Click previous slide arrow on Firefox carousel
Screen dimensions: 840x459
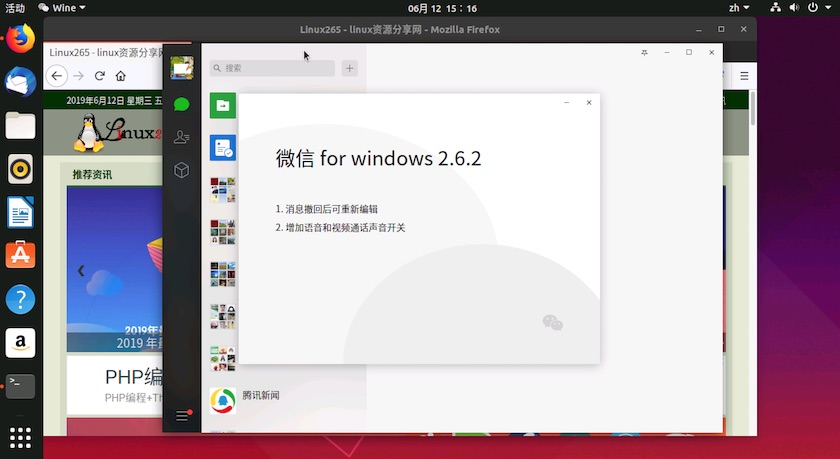81,271
